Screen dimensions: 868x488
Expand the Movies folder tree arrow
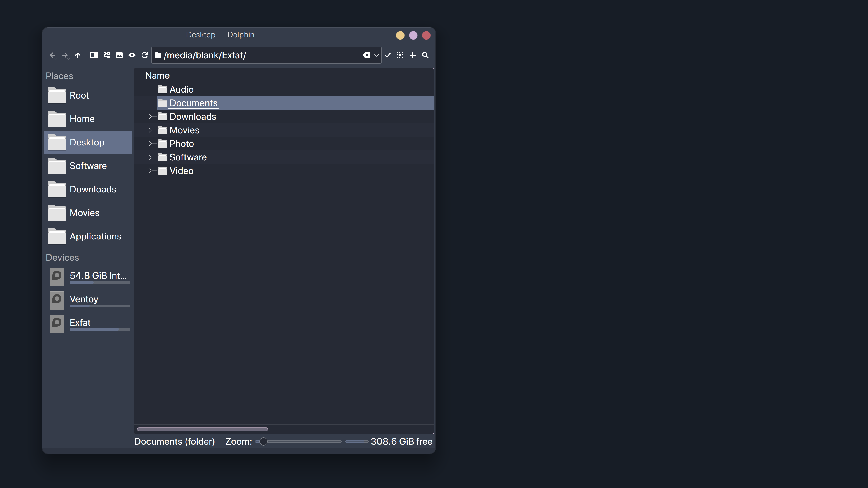tap(150, 130)
